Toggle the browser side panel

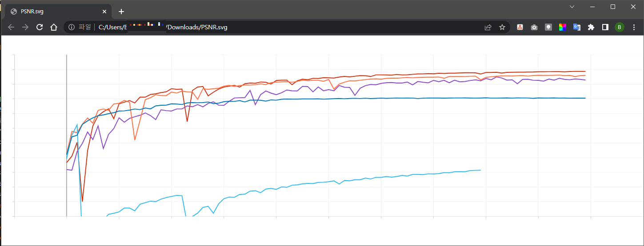[605, 27]
